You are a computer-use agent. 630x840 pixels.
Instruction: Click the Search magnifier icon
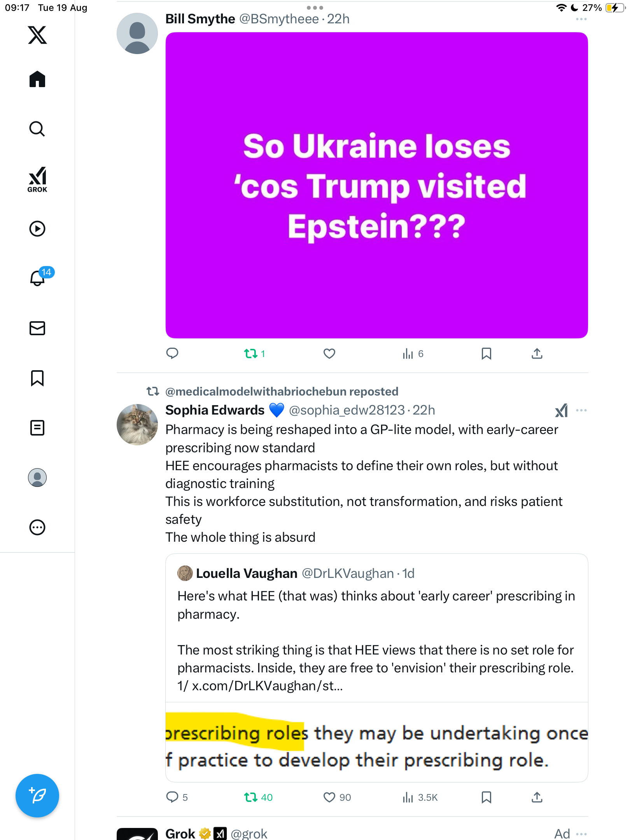point(37,129)
